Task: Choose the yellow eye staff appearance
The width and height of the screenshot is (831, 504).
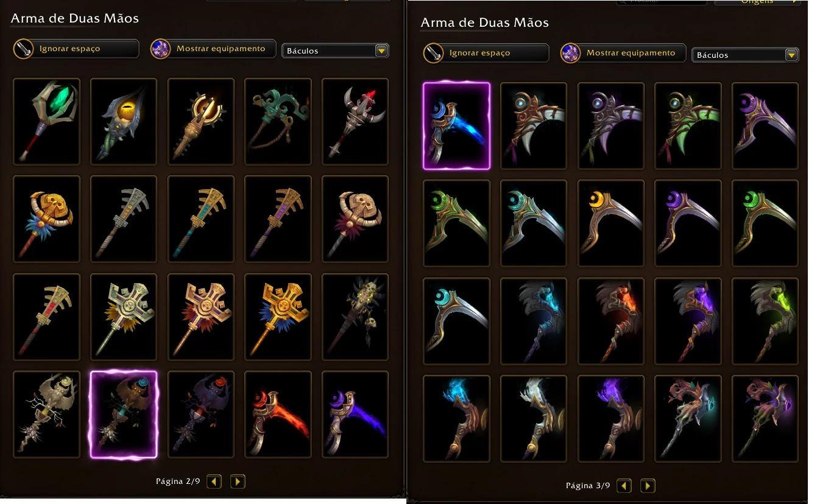Action: point(124,121)
